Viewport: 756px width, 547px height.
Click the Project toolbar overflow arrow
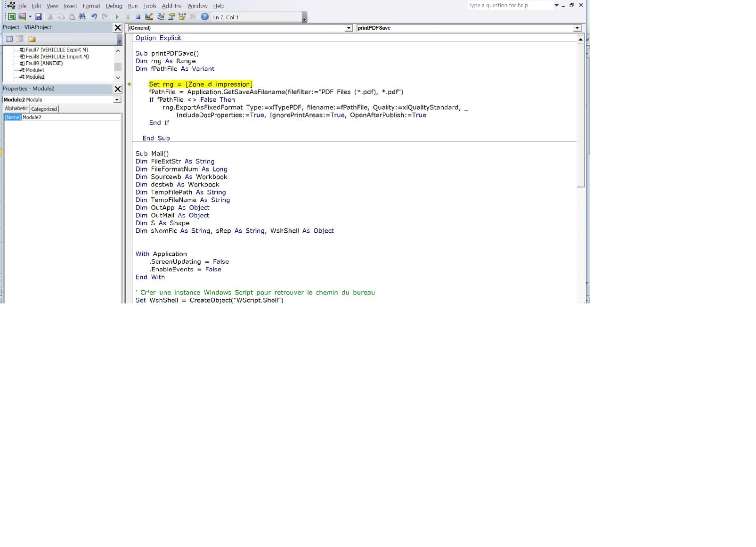pyautogui.click(x=120, y=40)
